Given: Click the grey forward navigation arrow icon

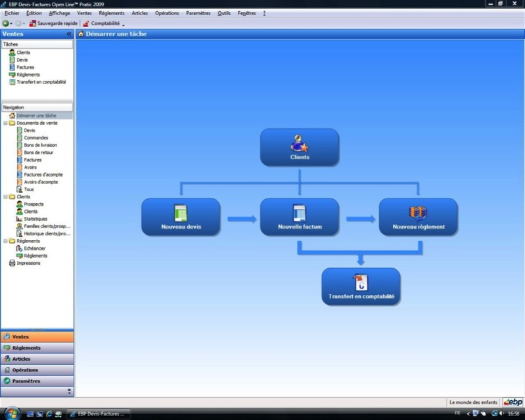Looking at the screenshot, I should [18, 23].
